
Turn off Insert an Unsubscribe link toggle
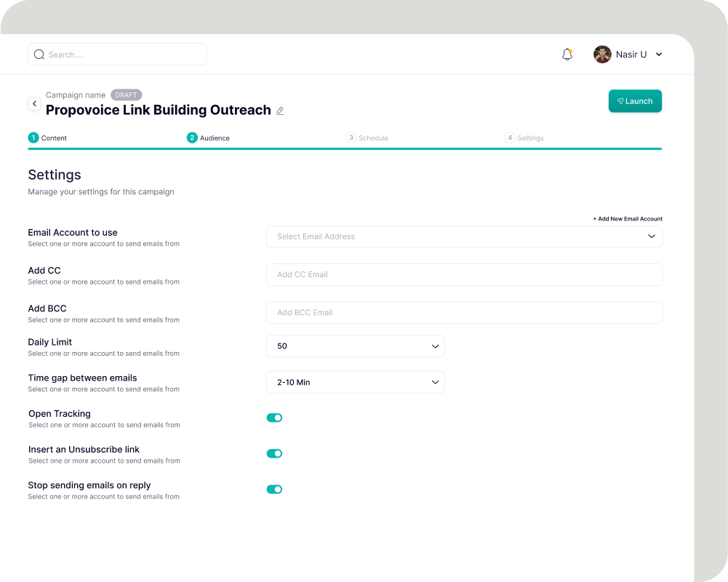[274, 453]
